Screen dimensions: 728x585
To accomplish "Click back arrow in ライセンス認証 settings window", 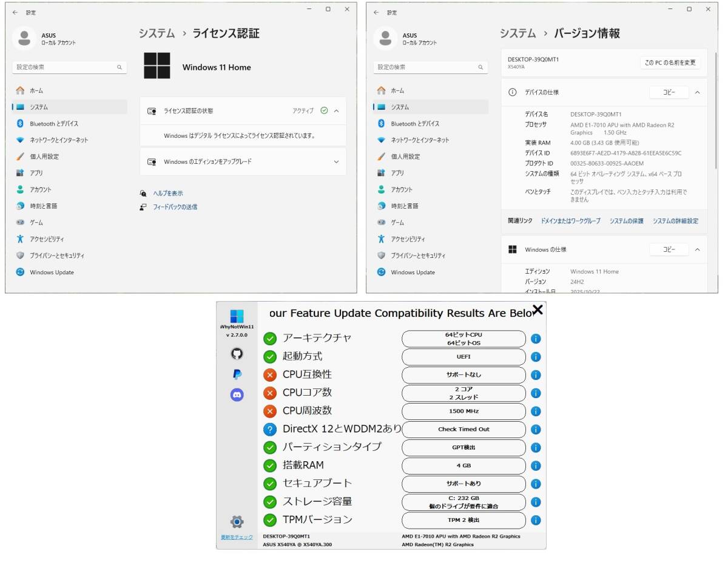I will tap(15, 12).
